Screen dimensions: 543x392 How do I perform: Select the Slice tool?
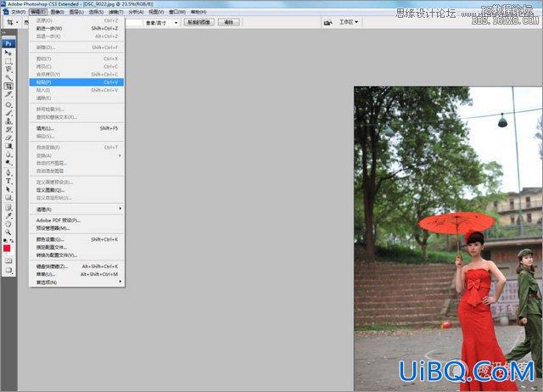[8, 94]
